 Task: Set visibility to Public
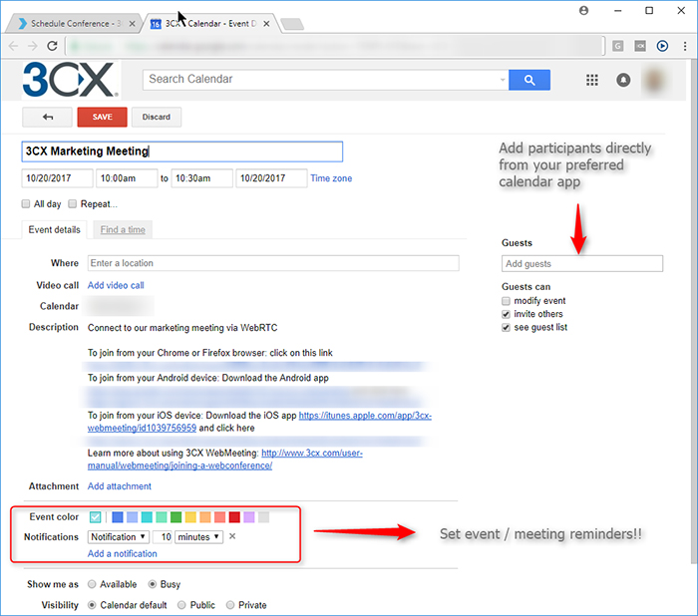click(x=181, y=605)
